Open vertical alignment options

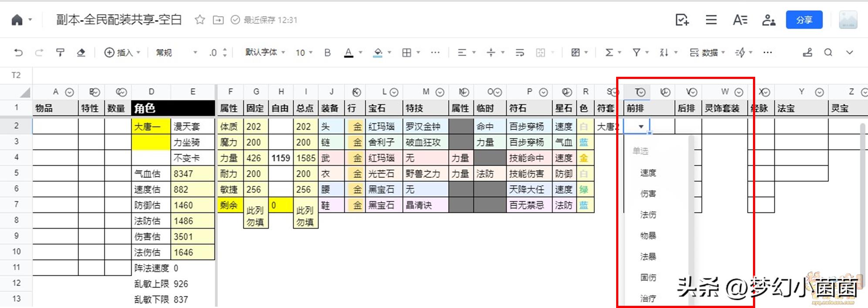coord(491,53)
